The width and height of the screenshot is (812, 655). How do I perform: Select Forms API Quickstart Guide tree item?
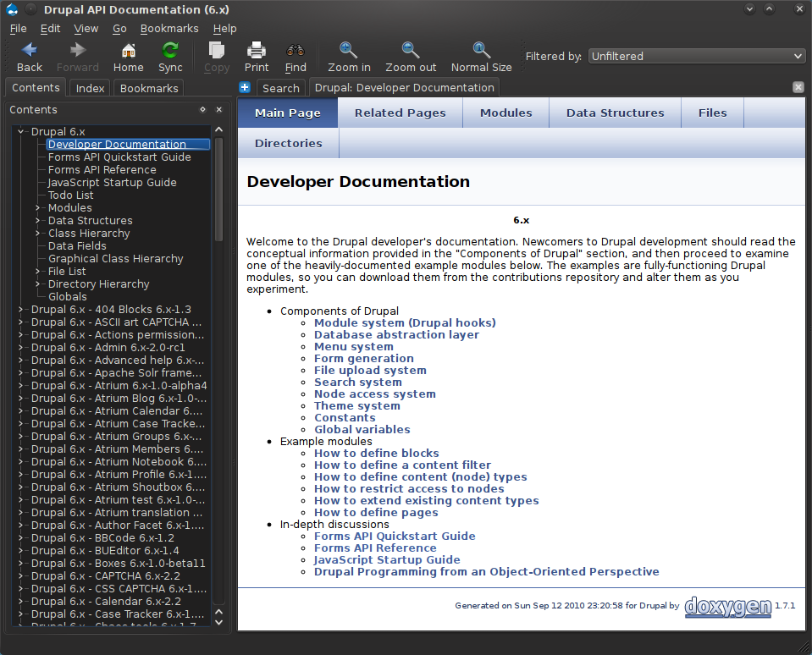119,157
